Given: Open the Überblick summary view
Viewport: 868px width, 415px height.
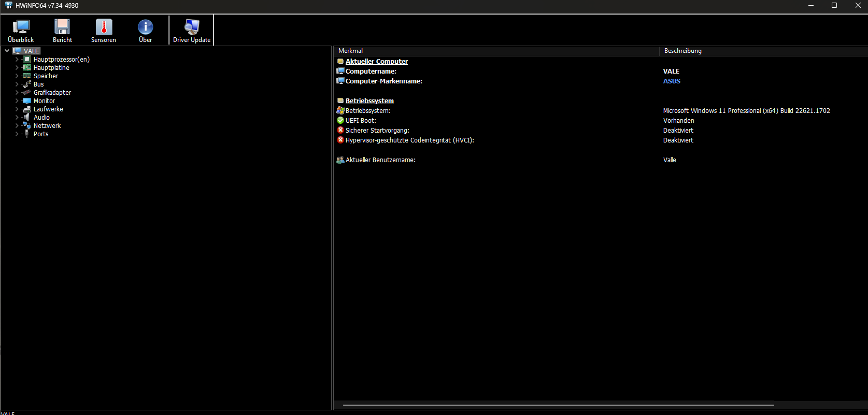Looking at the screenshot, I should 21,31.
